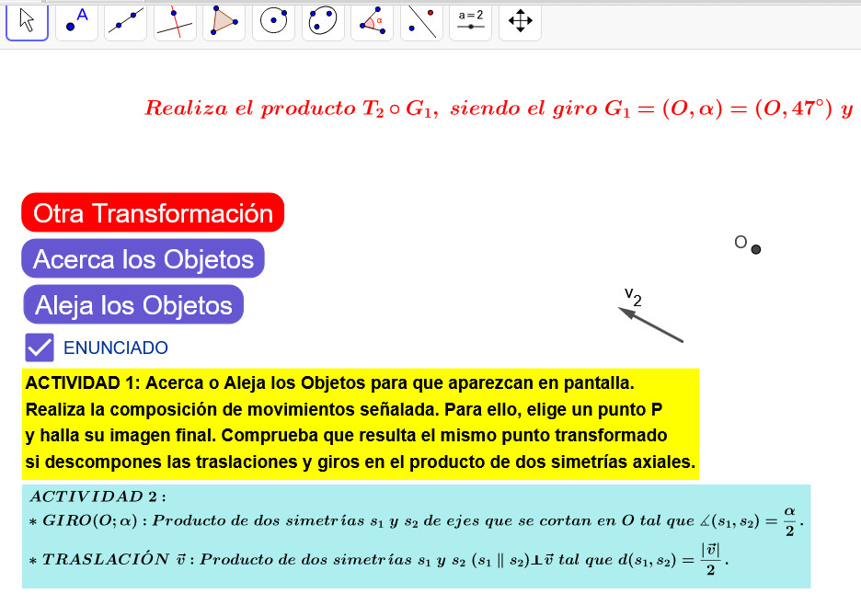Uncheck the ENUNCIADO checkbox

click(x=40, y=348)
